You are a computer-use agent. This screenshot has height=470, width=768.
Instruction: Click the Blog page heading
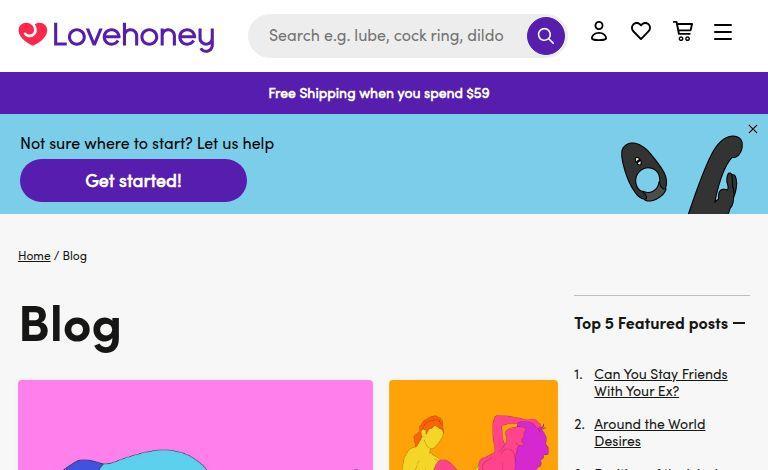pyautogui.click(x=70, y=324)
